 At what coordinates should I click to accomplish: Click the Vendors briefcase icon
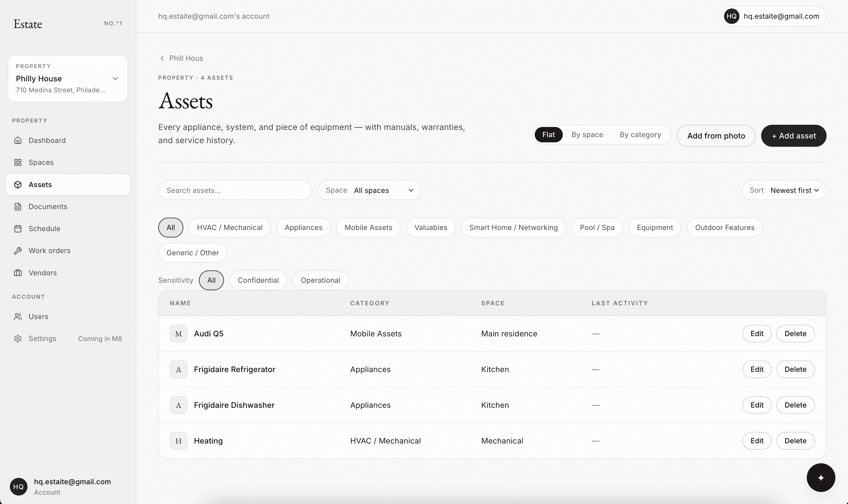(x=18, y=273)
